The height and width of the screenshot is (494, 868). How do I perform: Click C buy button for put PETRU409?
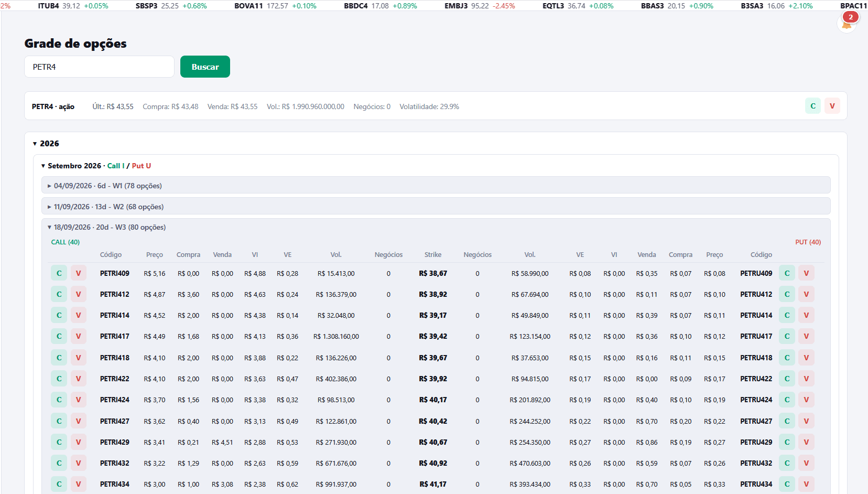pyautogui.click(x=787, y=273)
